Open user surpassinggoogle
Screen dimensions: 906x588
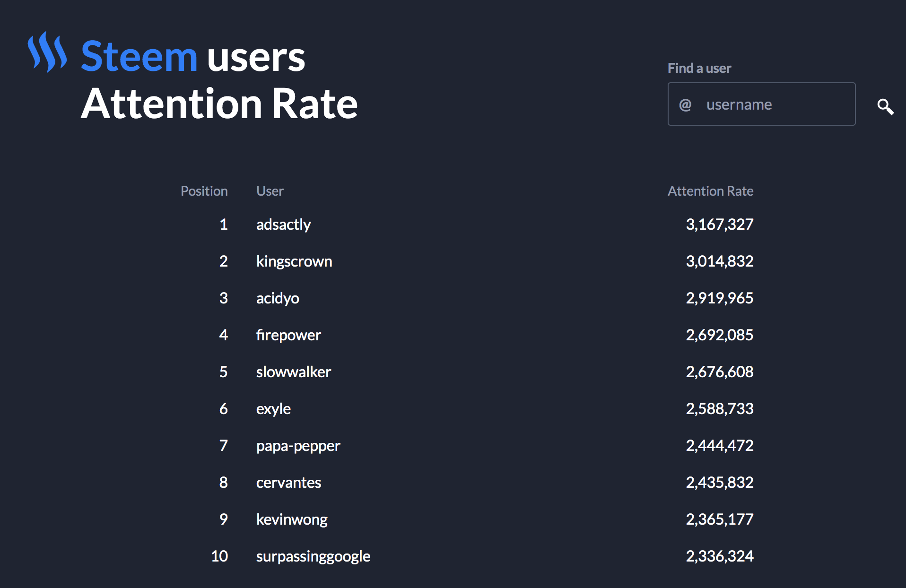314,556
